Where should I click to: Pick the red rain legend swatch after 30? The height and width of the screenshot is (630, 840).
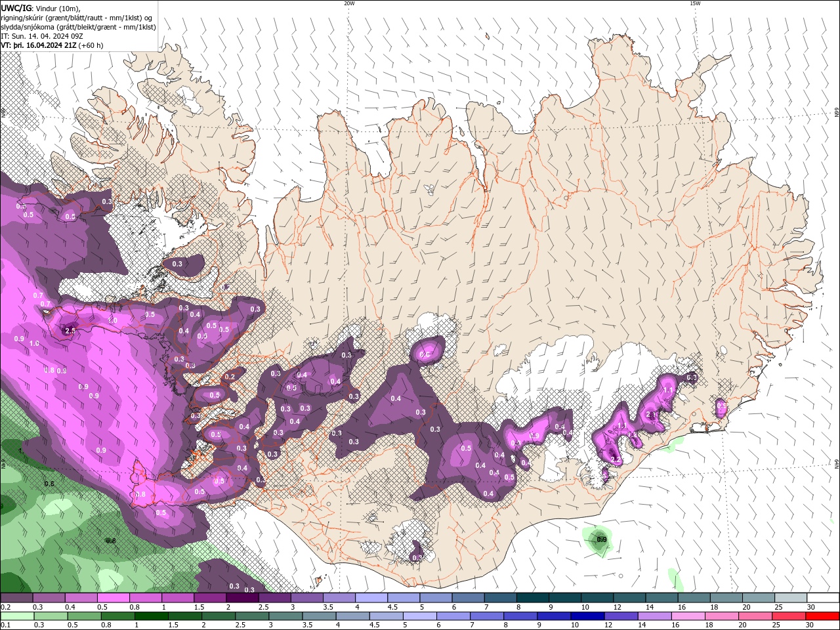(x=822, y=617)
